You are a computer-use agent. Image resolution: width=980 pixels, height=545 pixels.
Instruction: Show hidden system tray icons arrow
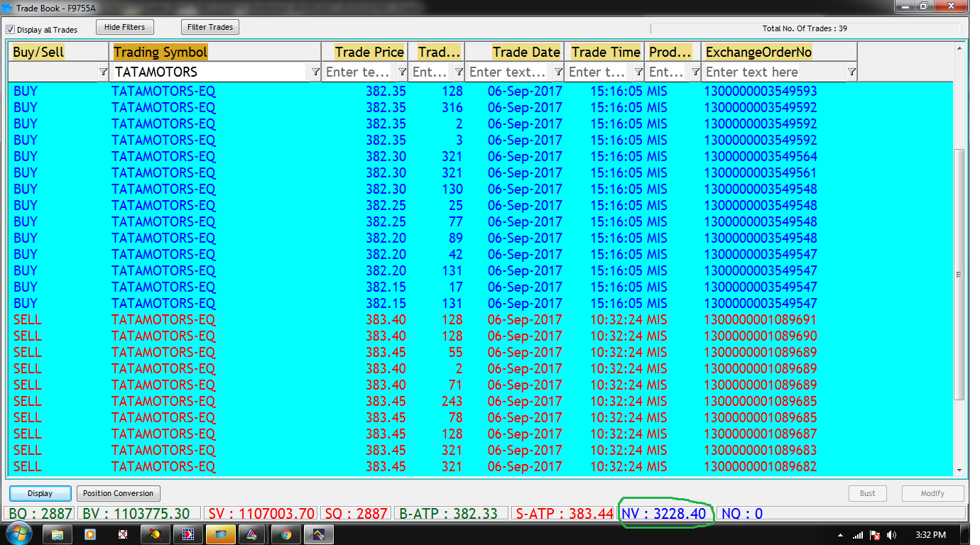[x=841, y=535]
